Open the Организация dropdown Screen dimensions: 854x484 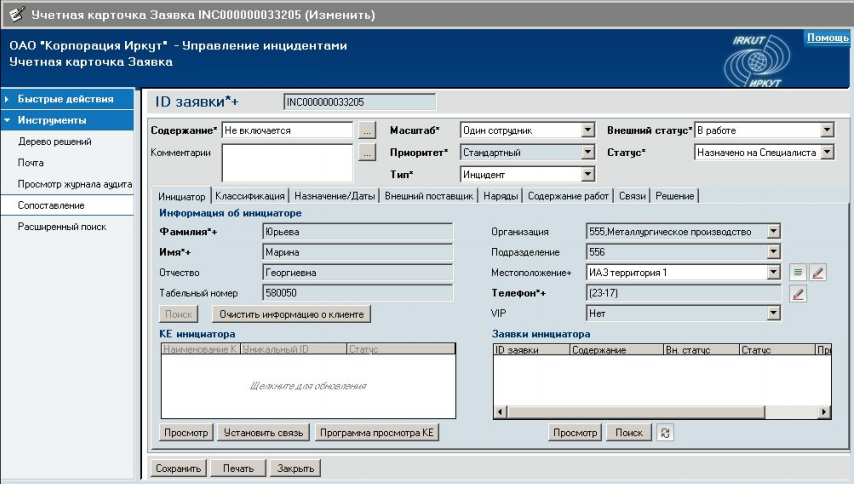(773, 231)
